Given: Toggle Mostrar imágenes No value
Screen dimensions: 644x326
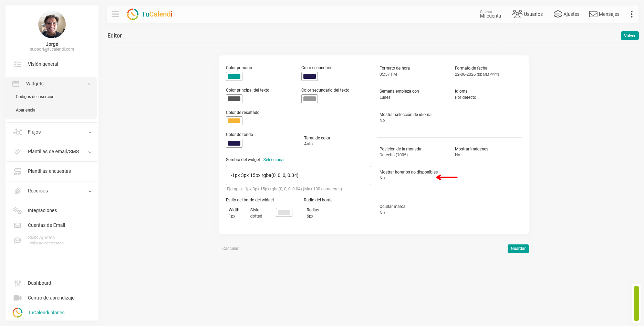Looking at the screenshot, I should coord(457,155).
